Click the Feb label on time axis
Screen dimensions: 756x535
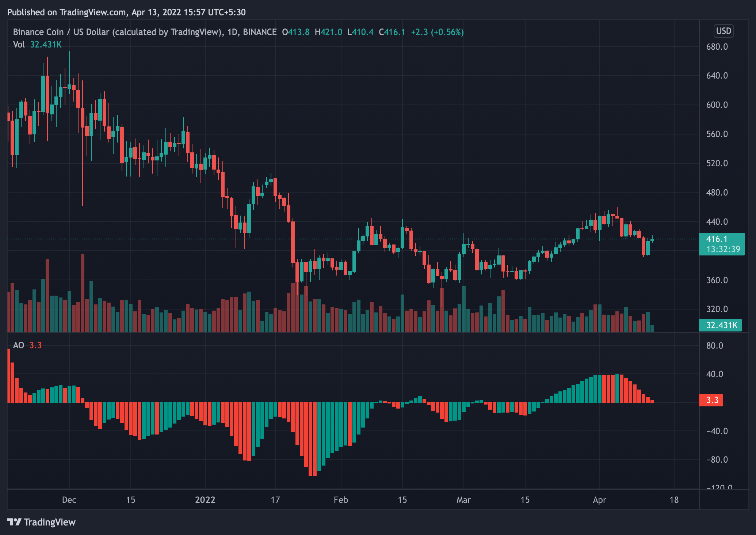tap(341, 500)
